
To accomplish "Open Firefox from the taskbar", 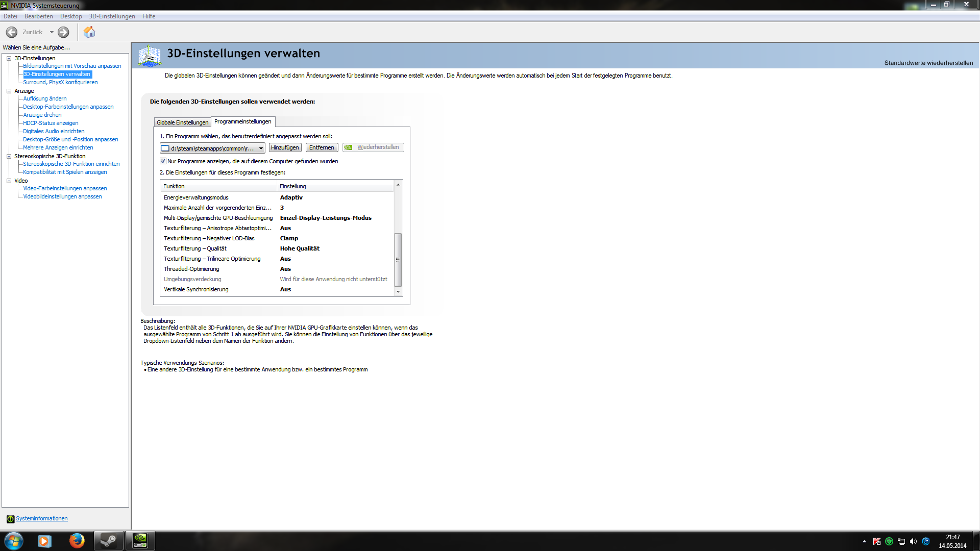I will click(x=77, y=540).
